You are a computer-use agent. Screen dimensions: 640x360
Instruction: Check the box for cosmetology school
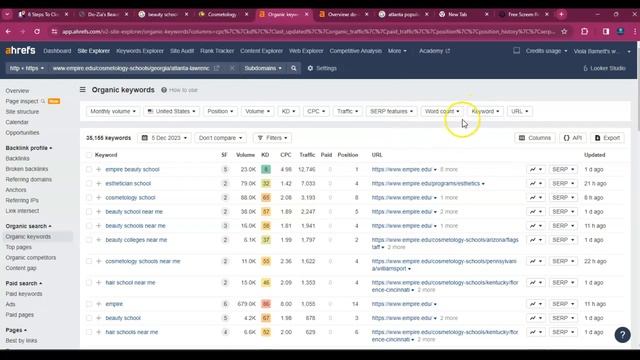coord(89,198)
